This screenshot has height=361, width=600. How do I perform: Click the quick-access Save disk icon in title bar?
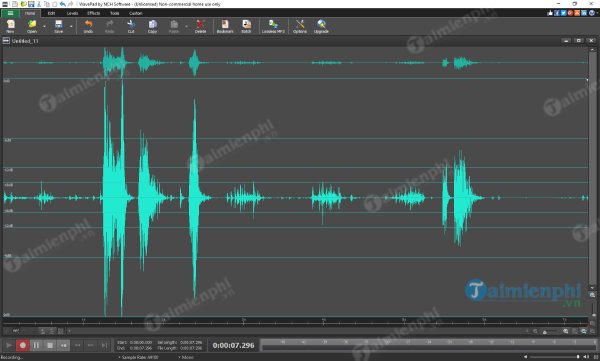(31, 4)
